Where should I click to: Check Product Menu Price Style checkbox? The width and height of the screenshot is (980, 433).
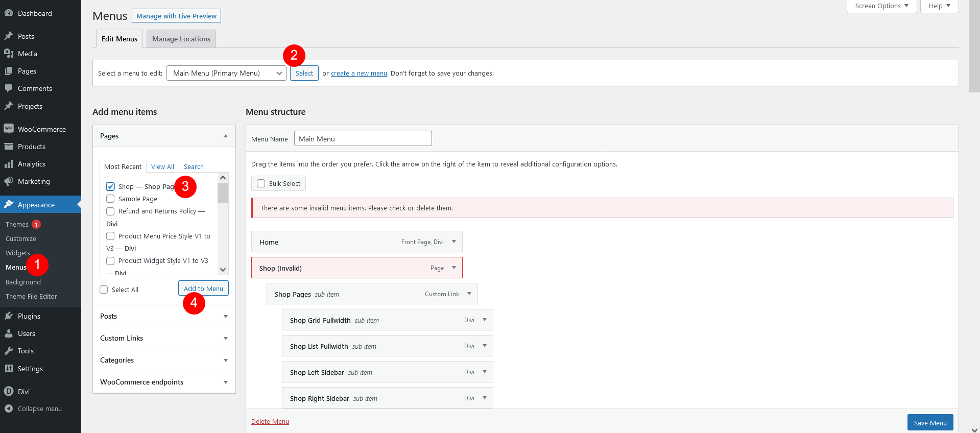point(110,236)
